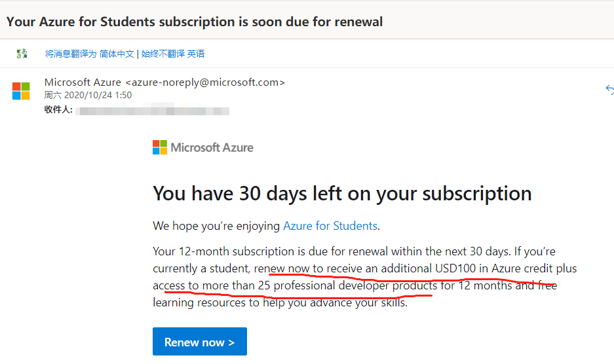Select 始终不翻译 英语 option
The image size is (614, 364).
(172, 54)
